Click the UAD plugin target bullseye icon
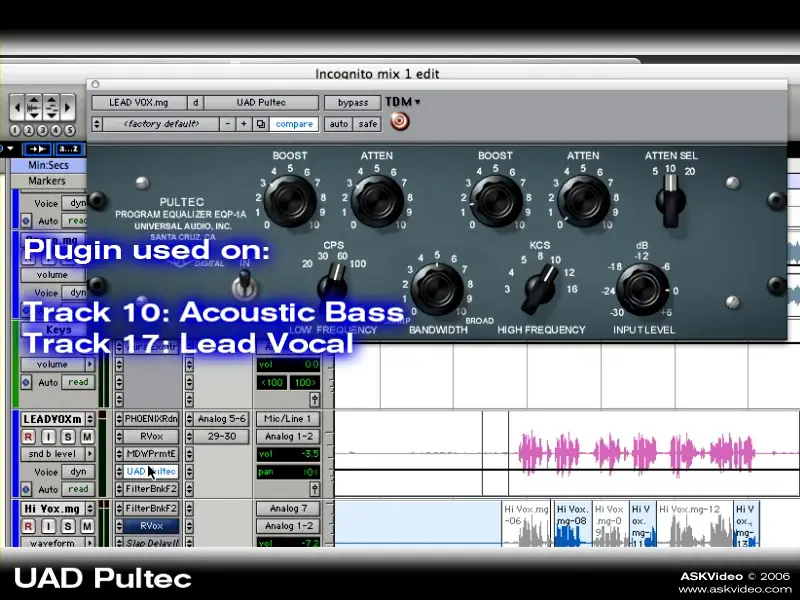The width and height of the screenshot is (800, 600). (x=400, y=121)
